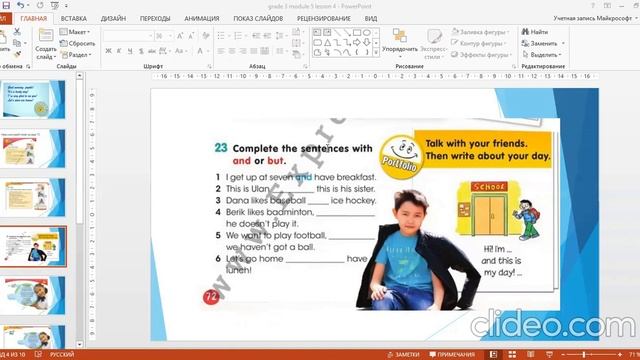This screenshot has height=360, width=640.
Task: Open the АНИМАЦИЯ tab
Action: click(x=202, y=18)
